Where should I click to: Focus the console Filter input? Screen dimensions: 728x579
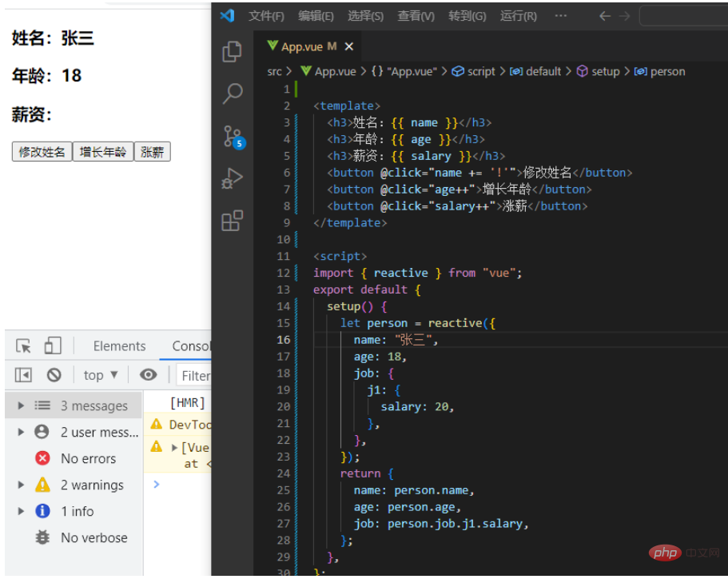click(x=195, y=375)
